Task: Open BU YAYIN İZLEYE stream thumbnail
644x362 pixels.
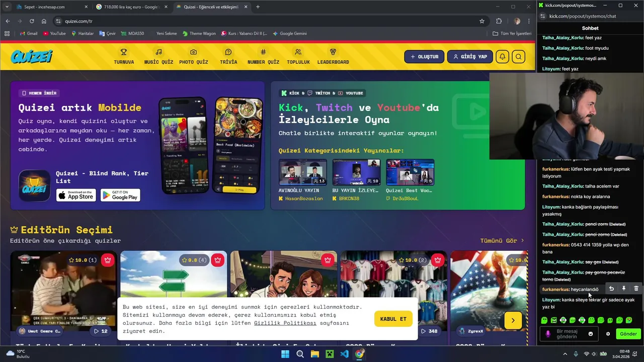Action: (356, 172)
